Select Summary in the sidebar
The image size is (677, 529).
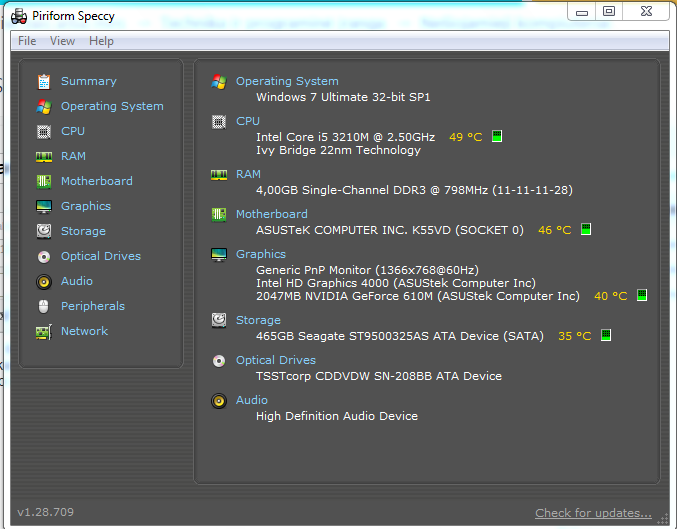point(89,81)
